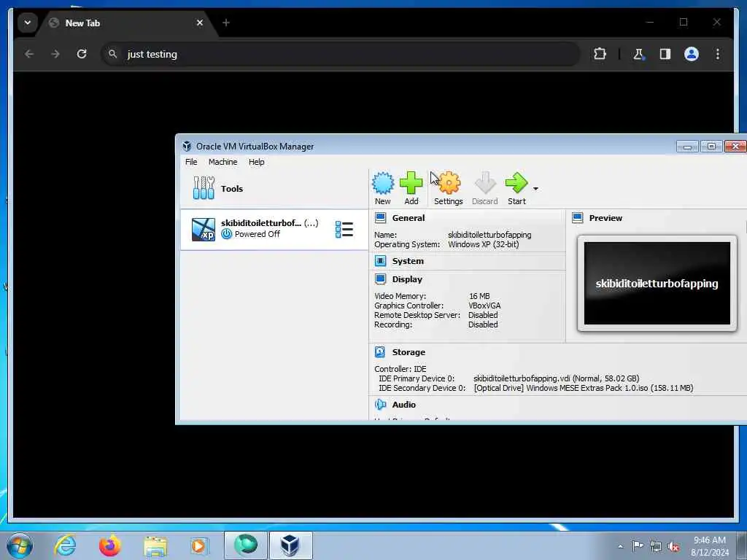Close the New Tab browser tab
Viewport: 747px width, 560px height.
point(200,23)
